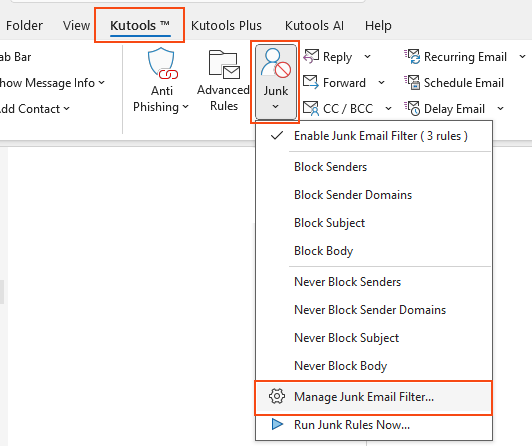Click the blue play icon for Run Junk Rules
The width and height of the screenshot is (532, 446).
(x=277, y=424)
